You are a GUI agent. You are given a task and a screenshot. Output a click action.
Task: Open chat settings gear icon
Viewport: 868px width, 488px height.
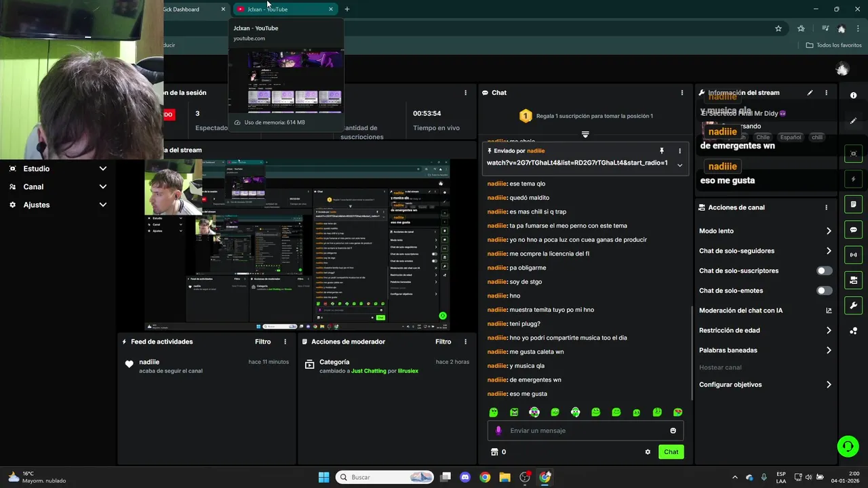[648, 452]
